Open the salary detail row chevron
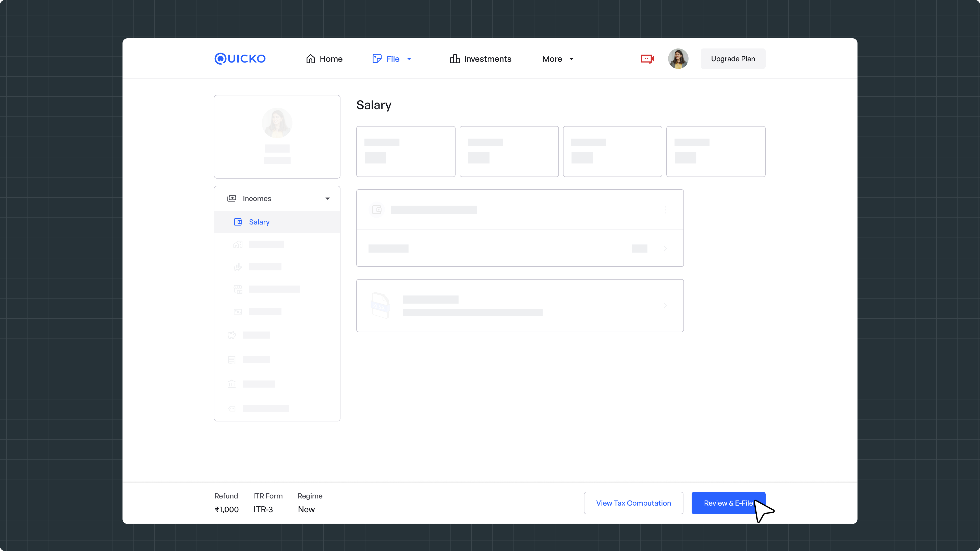Viewport: 980px width, 551px height. point(665,248)
